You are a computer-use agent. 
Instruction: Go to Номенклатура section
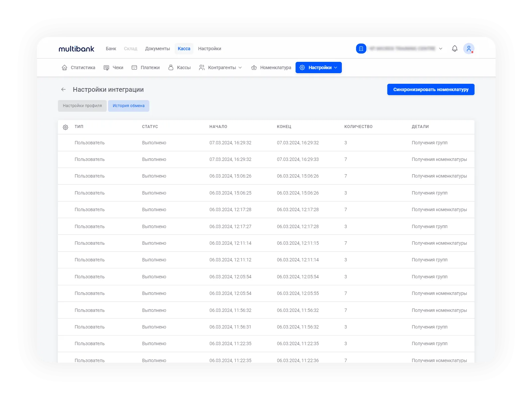(x=276, y=67)
